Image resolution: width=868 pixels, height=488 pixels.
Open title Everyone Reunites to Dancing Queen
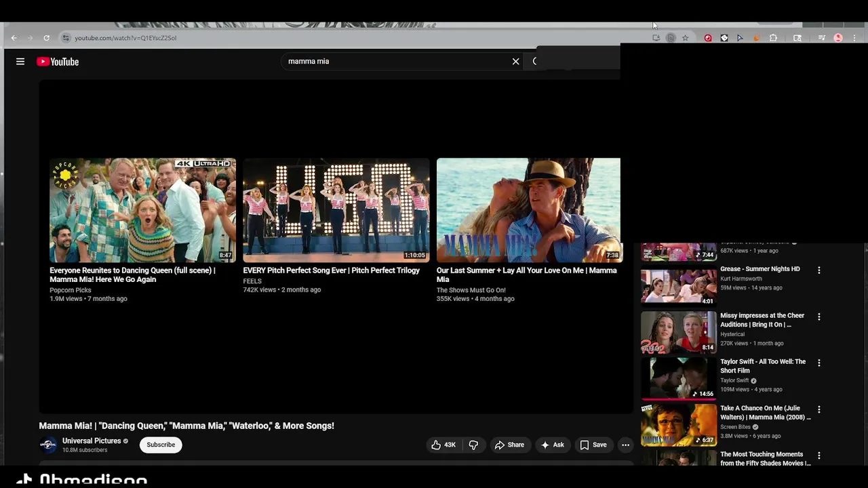(132, 274)
